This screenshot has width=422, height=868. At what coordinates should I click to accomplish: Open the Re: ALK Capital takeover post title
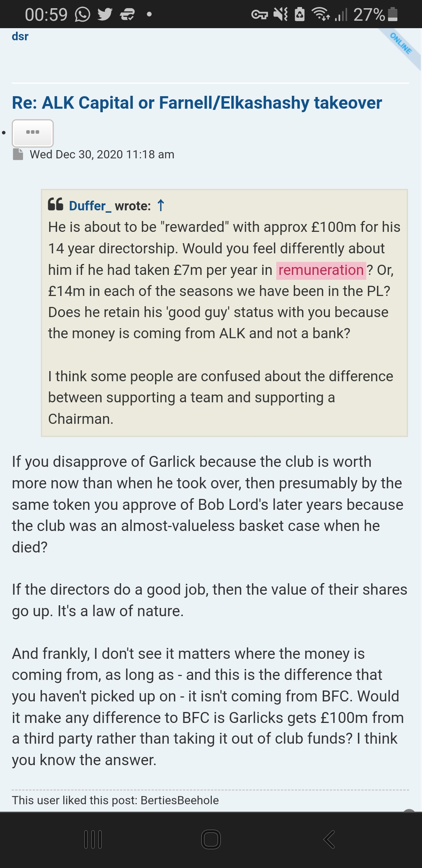[197, 103]
